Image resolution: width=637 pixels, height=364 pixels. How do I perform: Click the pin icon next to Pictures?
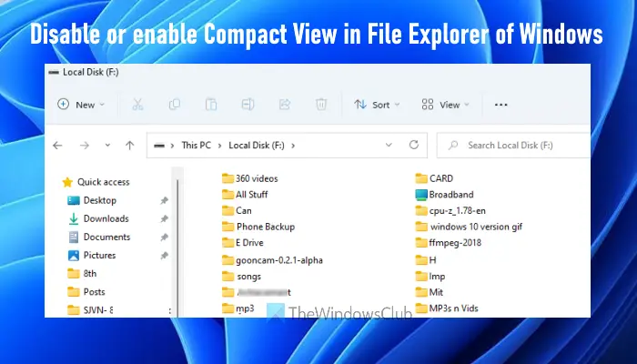[164, 255]
